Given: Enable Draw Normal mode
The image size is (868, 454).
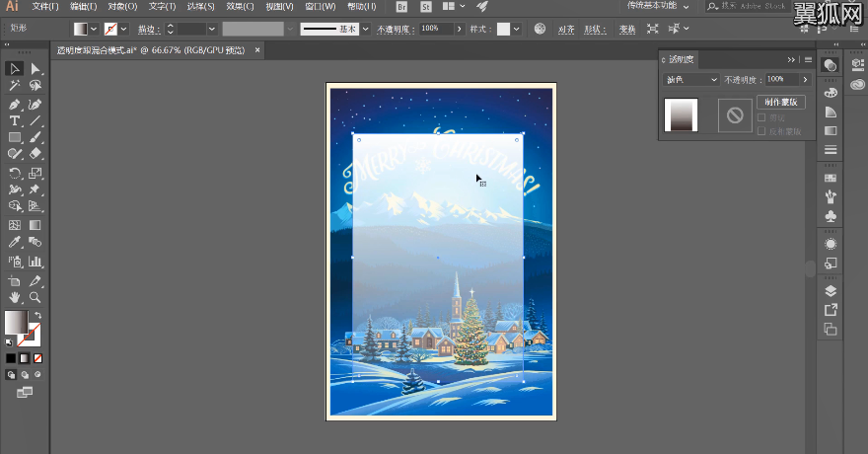Looking at the screenshot, I should [11, 374].
